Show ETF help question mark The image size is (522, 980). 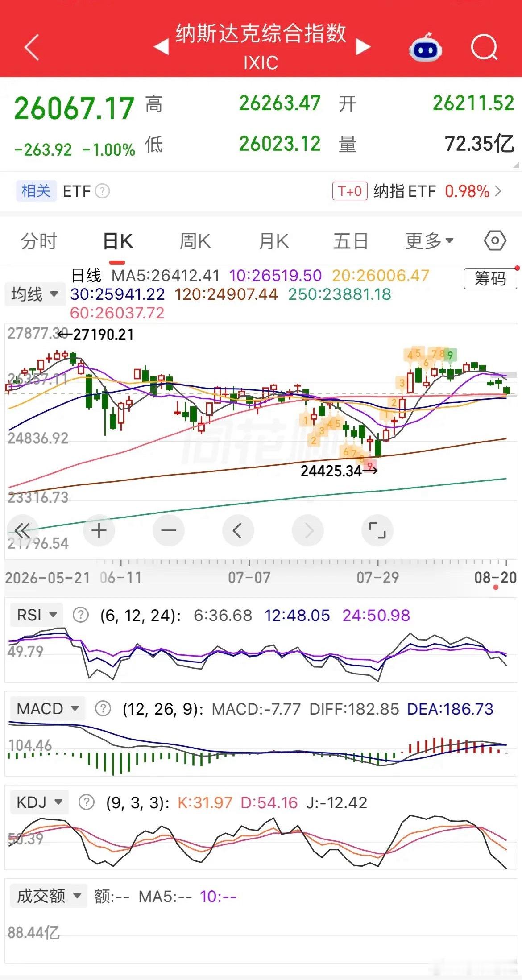coord(103,191)
